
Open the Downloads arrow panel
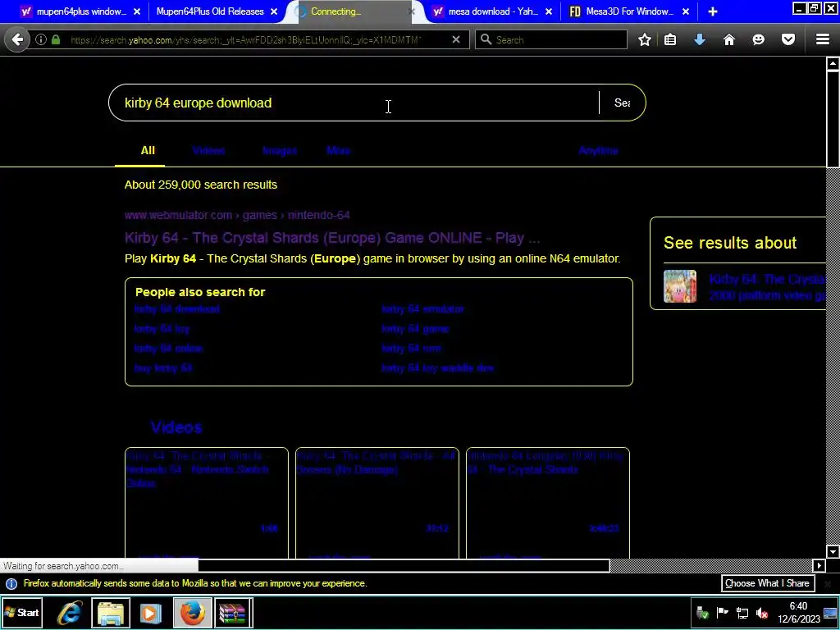pyautogui.click(x=700, y=39)
